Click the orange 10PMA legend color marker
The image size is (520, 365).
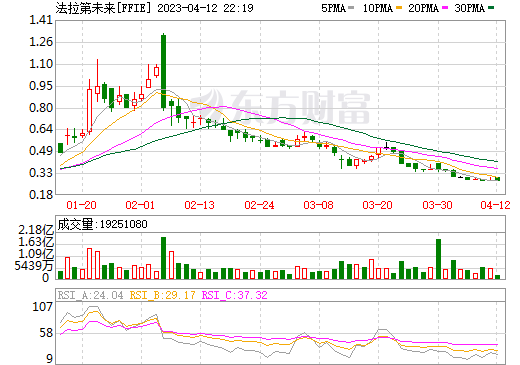coord(399,8)
